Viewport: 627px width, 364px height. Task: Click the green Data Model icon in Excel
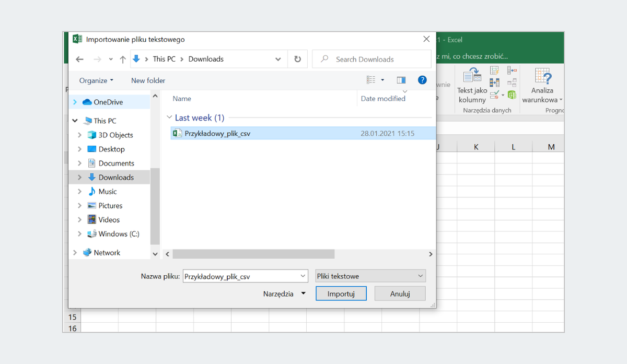pos(512,95)
